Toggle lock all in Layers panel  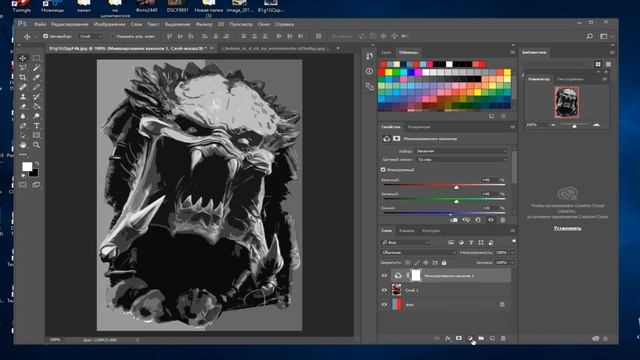point(444,263)
